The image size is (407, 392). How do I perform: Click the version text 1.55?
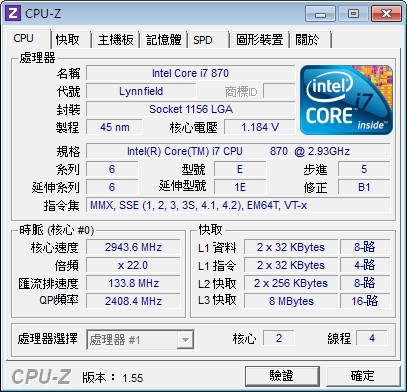(132, 378)
